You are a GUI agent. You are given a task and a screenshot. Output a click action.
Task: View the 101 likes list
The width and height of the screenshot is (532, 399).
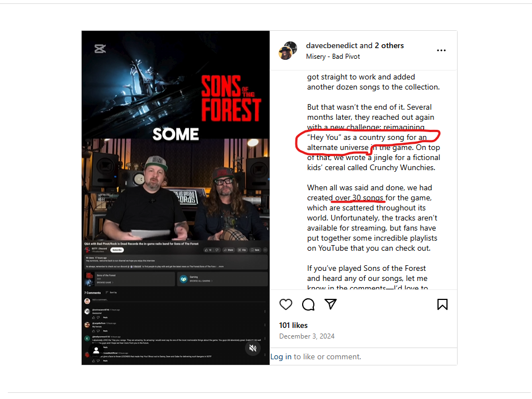[293, 325]
